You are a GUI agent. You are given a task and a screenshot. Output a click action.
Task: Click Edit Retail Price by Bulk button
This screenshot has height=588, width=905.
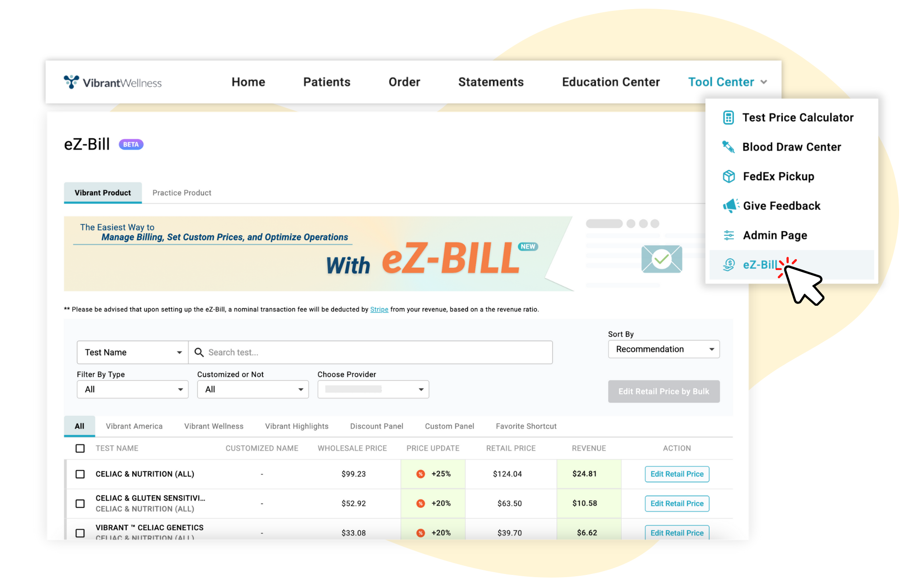[664, 391]
